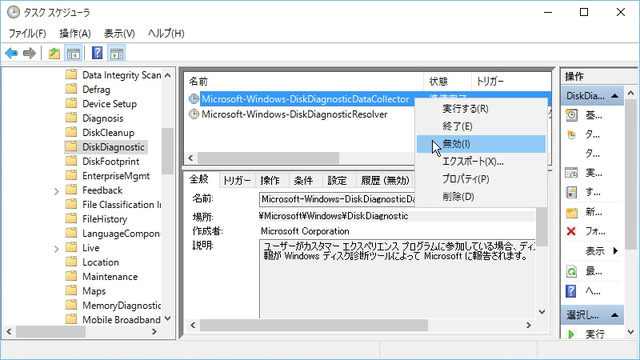Viewport: 640px width, 360px height.
Task: Click the Defrag folder icon in tree
Action: pyautogui.click(x=71, y=89)
